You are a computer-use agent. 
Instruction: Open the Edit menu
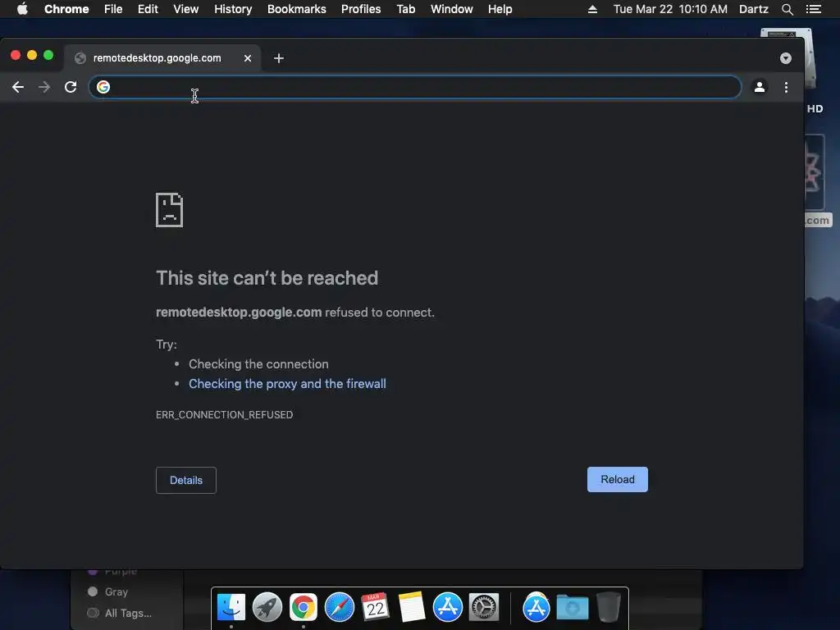(x=148, y=9)
